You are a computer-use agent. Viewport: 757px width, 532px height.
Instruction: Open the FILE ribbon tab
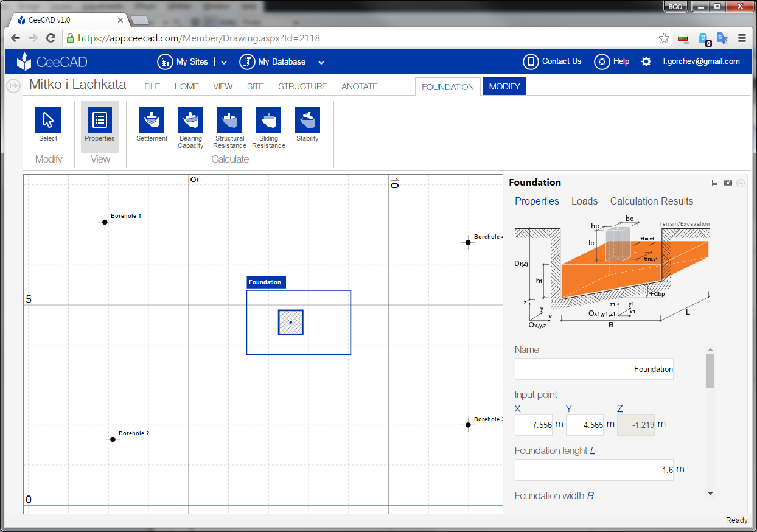(x=152, y=86)
